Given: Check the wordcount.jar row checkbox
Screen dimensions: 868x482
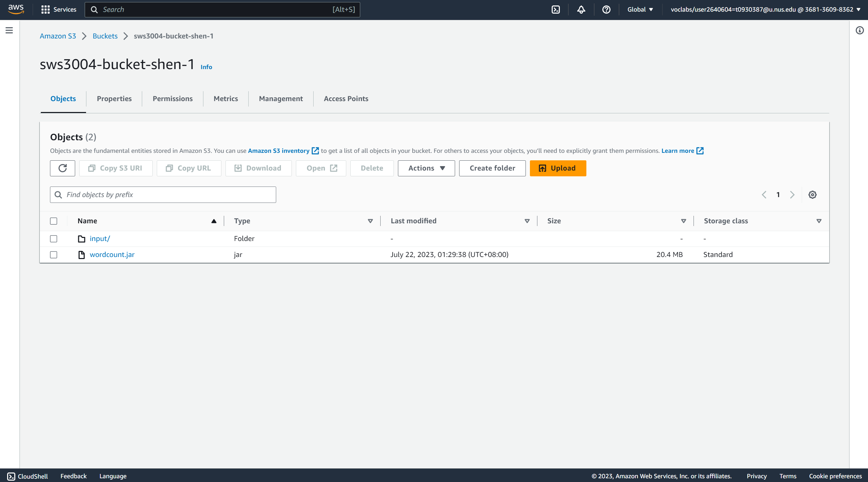Looking at the screenshot, I should coord(54,255).
